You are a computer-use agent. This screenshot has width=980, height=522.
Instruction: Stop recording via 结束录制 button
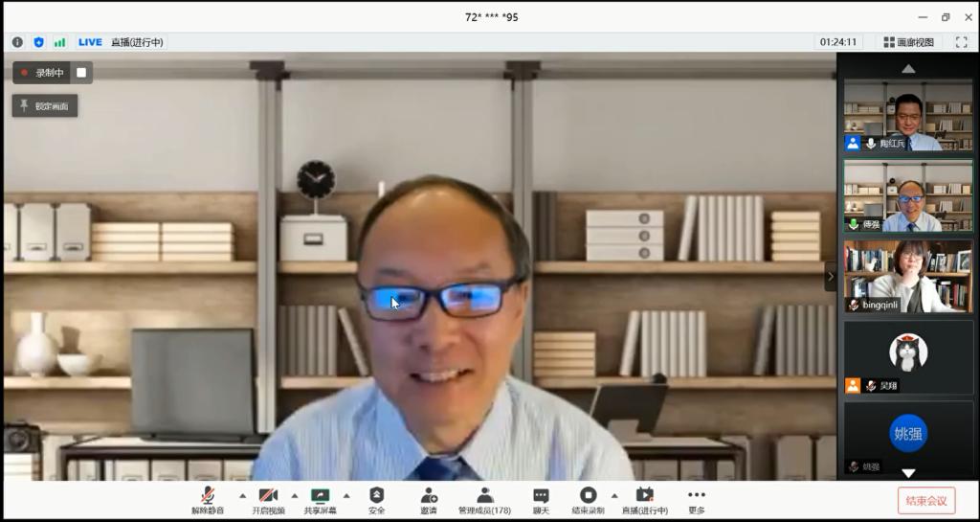coord(588,500)
